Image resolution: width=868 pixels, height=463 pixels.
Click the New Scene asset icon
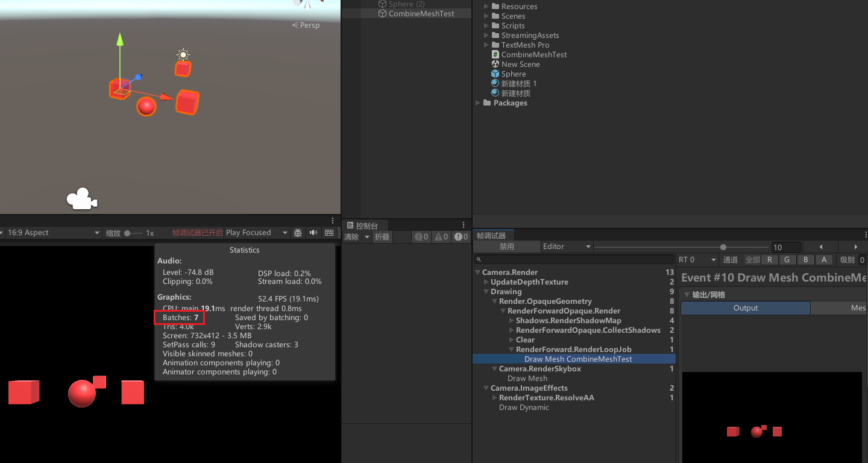pos(495,65)
